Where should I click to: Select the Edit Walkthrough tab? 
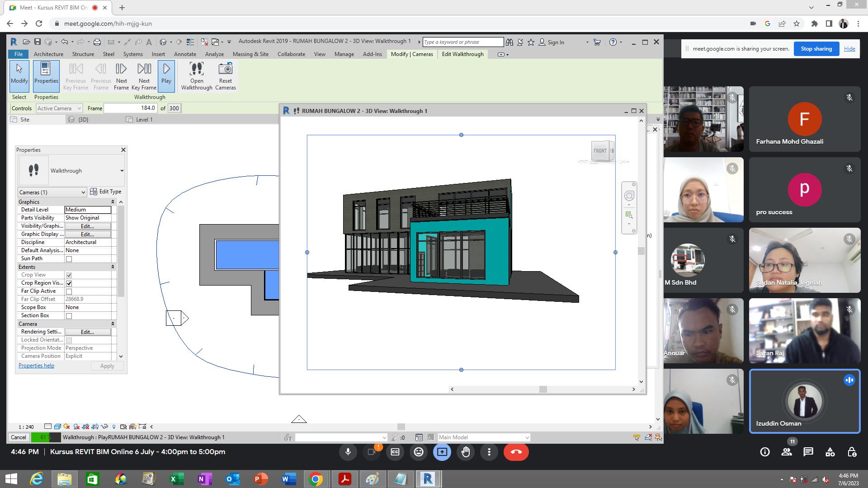click(x=462, y=54)
